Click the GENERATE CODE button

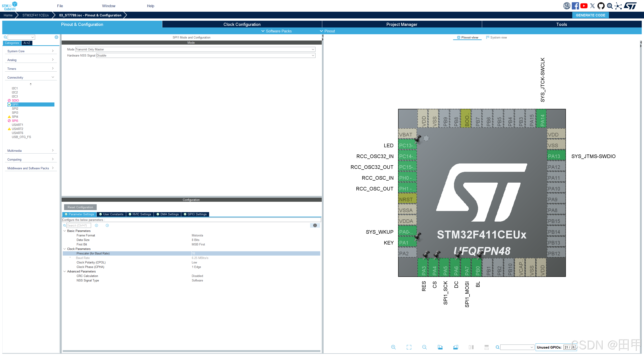(590, 15)
